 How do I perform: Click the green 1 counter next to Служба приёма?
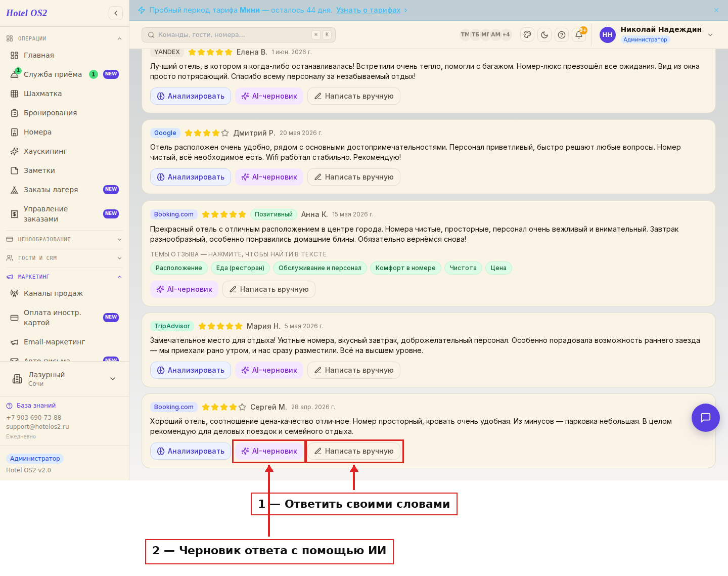point(94,74)
